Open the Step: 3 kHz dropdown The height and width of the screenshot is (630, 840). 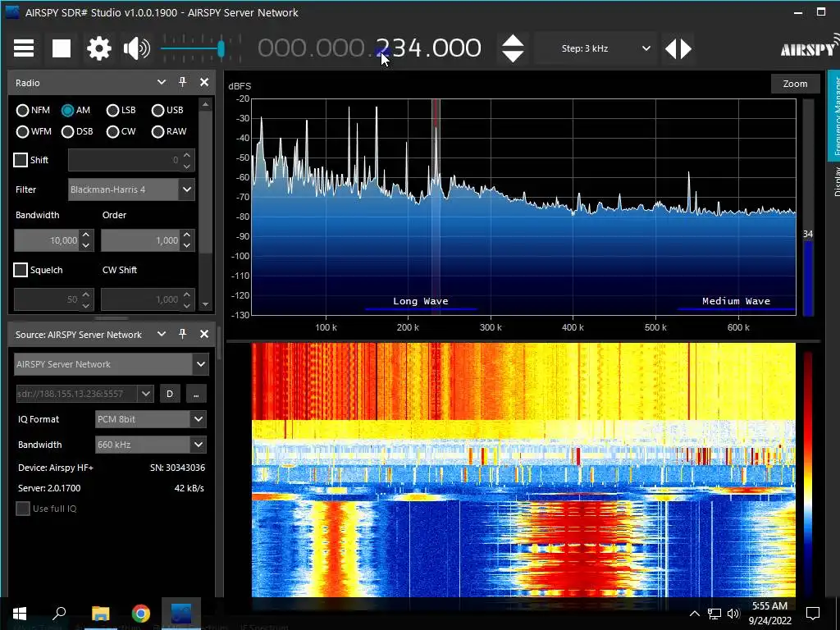596,48
